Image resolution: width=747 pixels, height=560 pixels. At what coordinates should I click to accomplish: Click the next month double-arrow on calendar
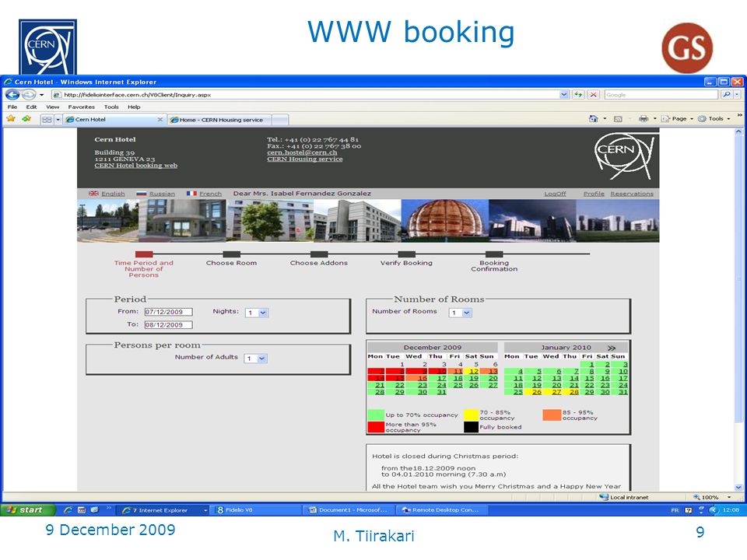(x=612, y=348)
